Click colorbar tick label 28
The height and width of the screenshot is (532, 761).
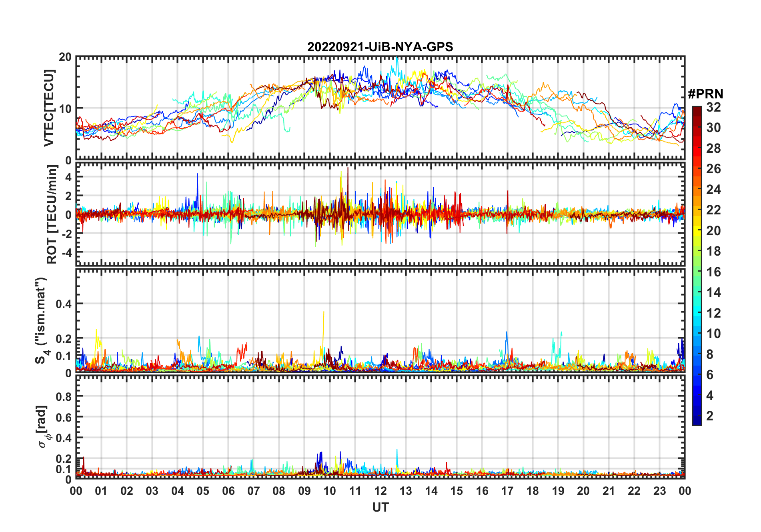(713, 148)
